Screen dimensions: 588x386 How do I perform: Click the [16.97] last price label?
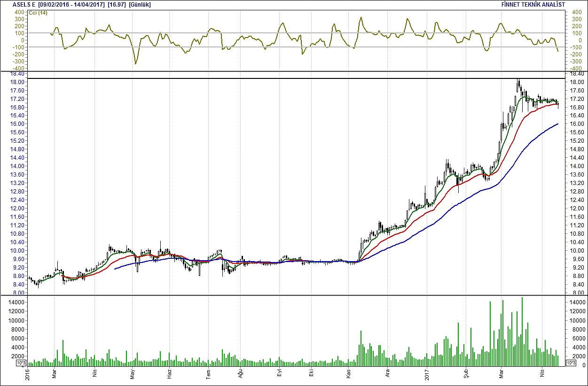coord(117,5)
